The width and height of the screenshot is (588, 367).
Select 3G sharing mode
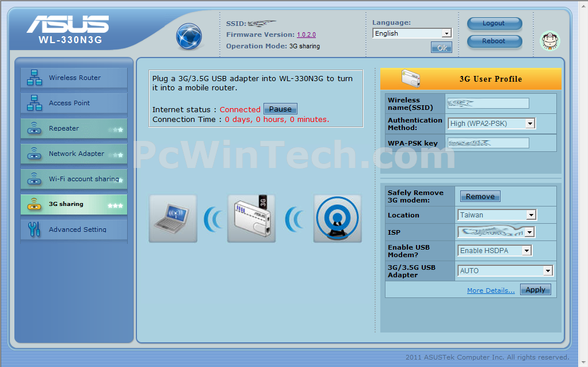click(x=74, y=204)
